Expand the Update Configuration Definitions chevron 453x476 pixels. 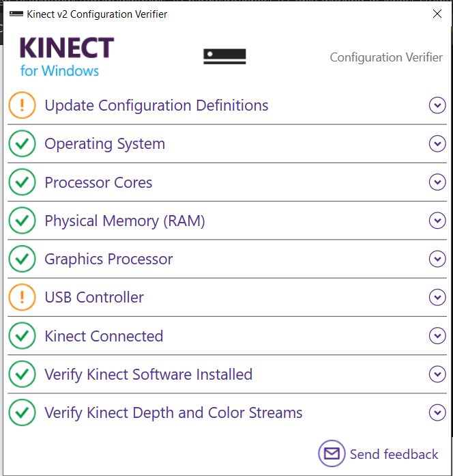point(437,105)
